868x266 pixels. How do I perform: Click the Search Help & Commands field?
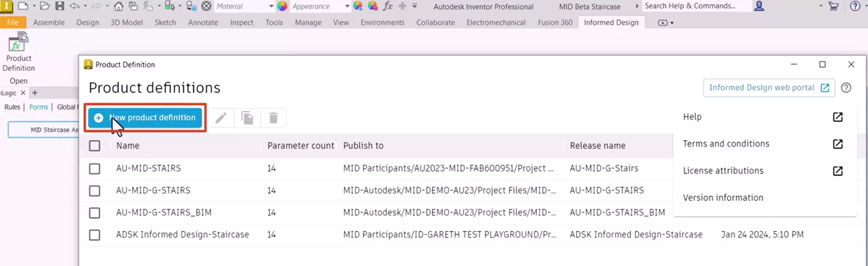pyautogui.click(x=696, y=6)
